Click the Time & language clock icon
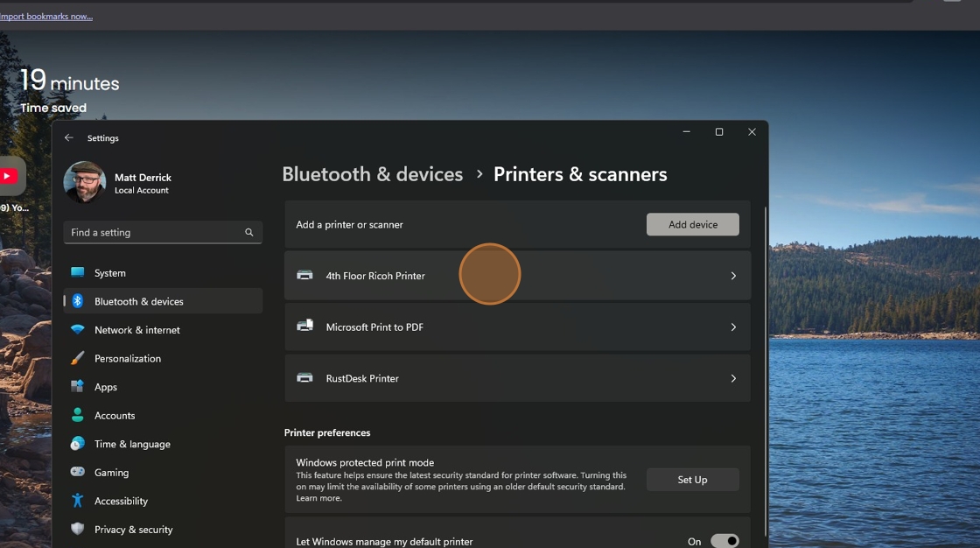Viewport: 980px width, 548px height. pyautogui.click(x=78, y=444)
